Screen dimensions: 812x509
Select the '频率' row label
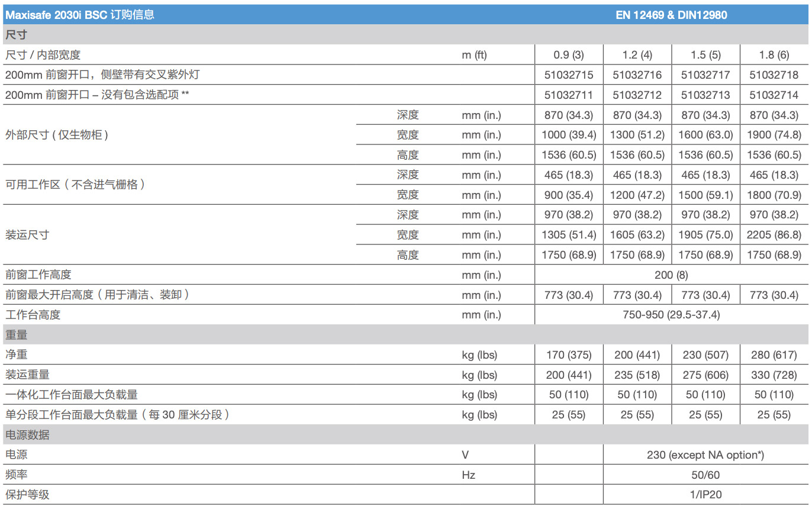[17, 475]
